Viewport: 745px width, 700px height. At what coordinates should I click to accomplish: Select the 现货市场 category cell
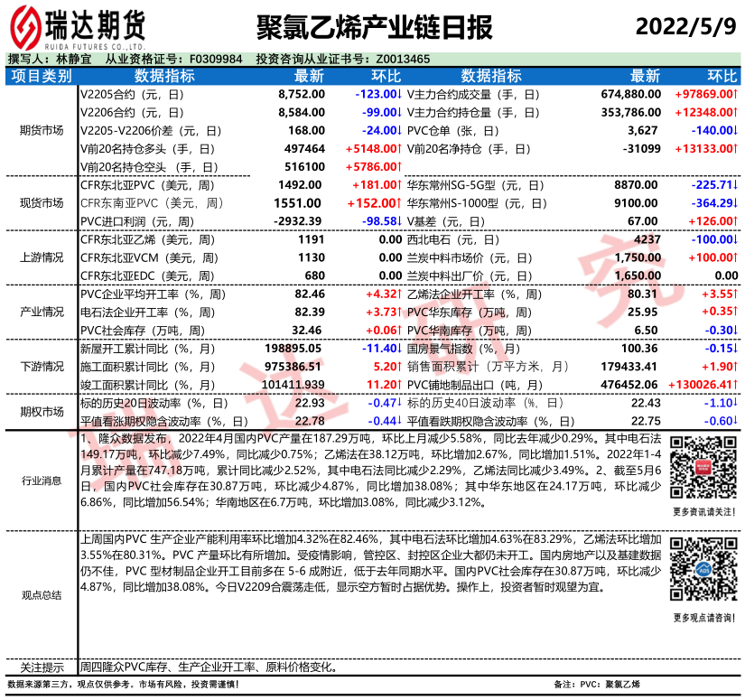(42, 202)
